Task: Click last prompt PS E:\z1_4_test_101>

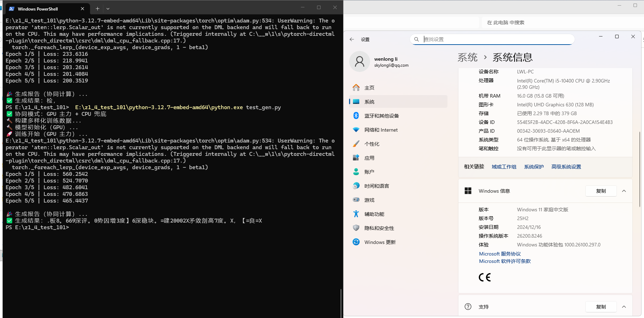Action: [x=37, y=227]
